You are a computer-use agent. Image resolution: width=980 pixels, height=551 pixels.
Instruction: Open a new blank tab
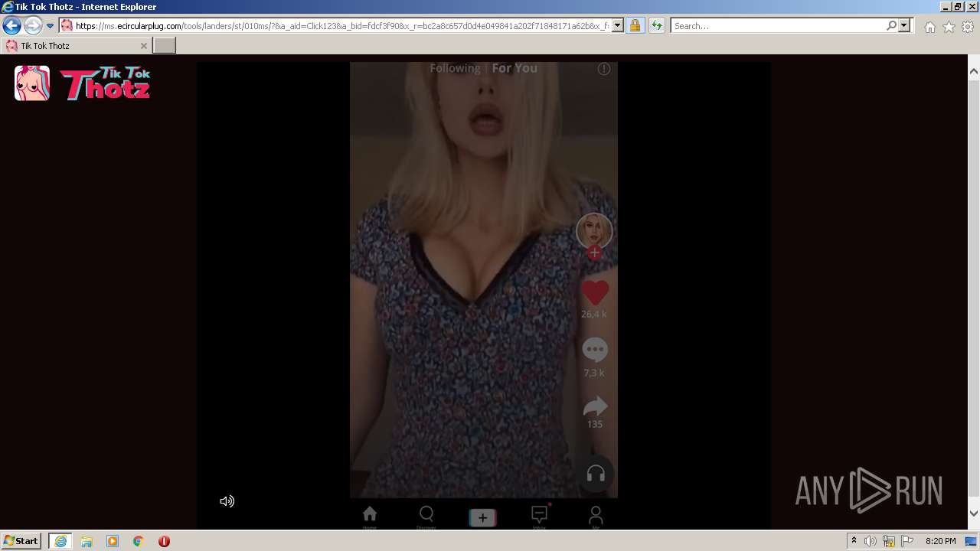(165, 46)
